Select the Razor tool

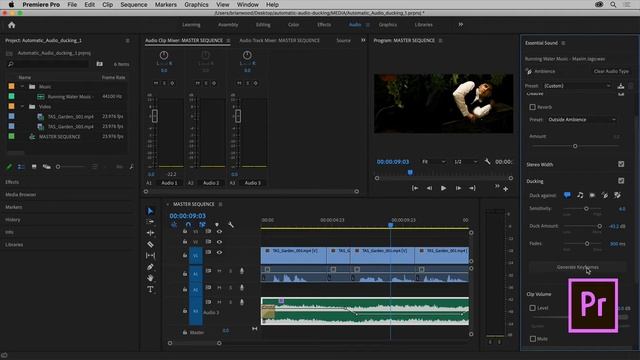(150, 244)
